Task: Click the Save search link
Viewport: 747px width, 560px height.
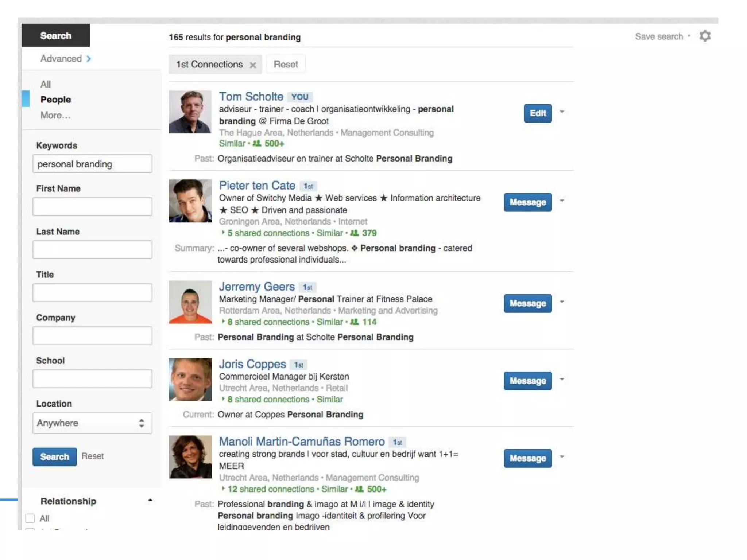Action: click(x=659, y=36)
